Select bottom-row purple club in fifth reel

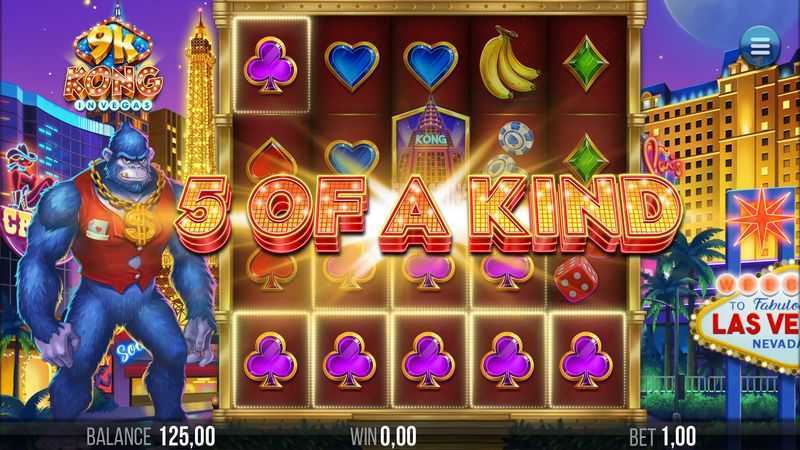click(586, 360)
